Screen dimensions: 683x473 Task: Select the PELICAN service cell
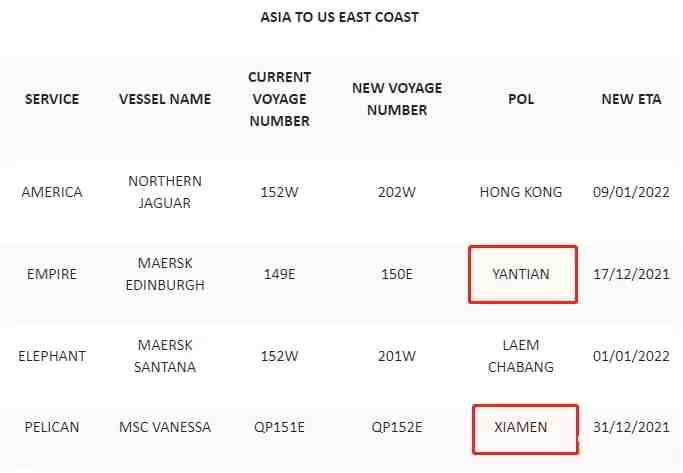pos(52,427)
